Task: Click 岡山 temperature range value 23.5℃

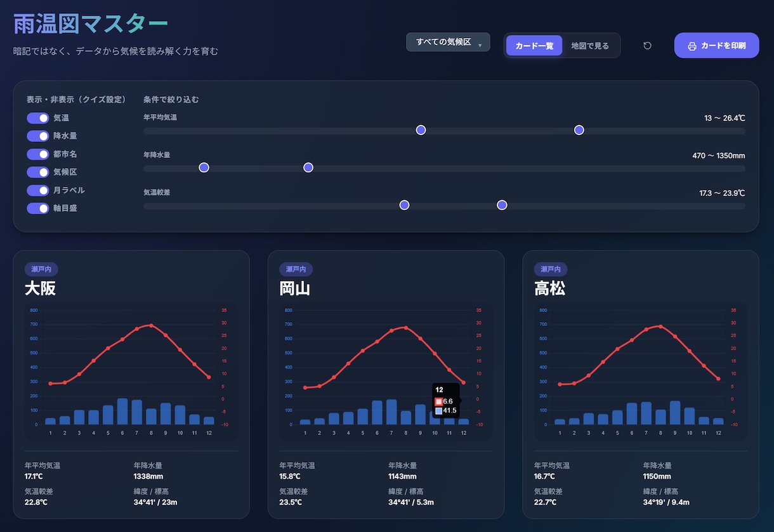Action: 291,502
